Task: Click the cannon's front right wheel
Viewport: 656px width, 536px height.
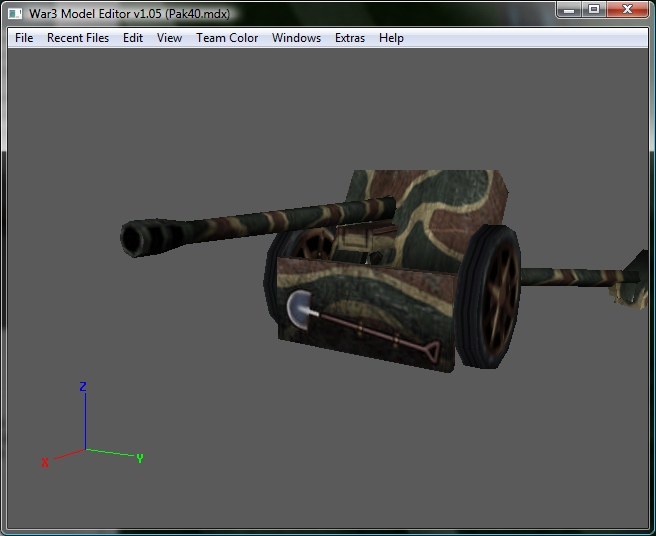Action: click(489, 297)
